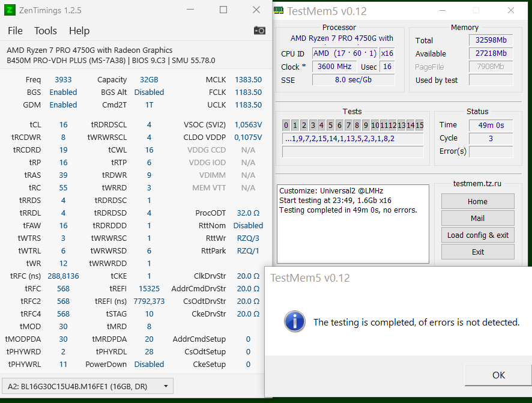
Task: Click the ProcODT value 32.0 Ω
Action: tap(248, 213)
